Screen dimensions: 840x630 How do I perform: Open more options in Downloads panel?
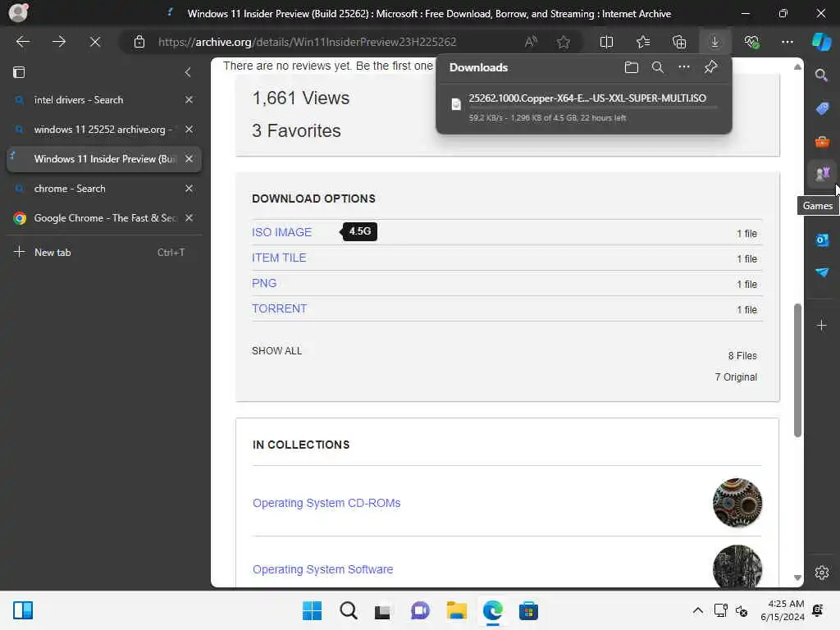pyautogui.click(x=684, y=67)
